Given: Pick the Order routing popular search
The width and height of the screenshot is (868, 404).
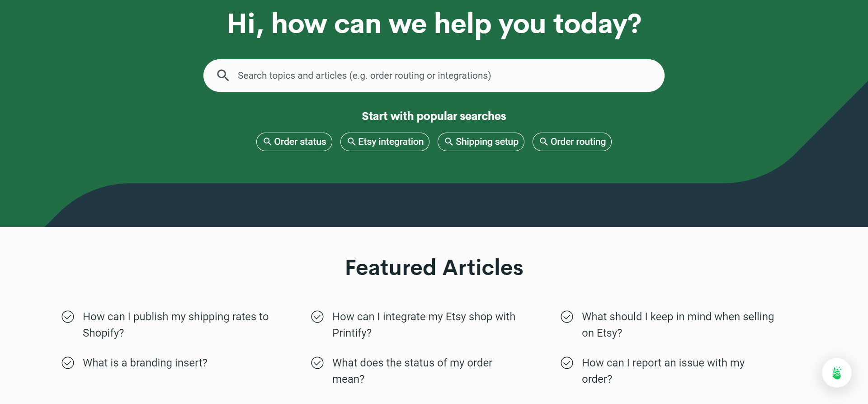Looking at the screenshot, I should pos(572,142).
